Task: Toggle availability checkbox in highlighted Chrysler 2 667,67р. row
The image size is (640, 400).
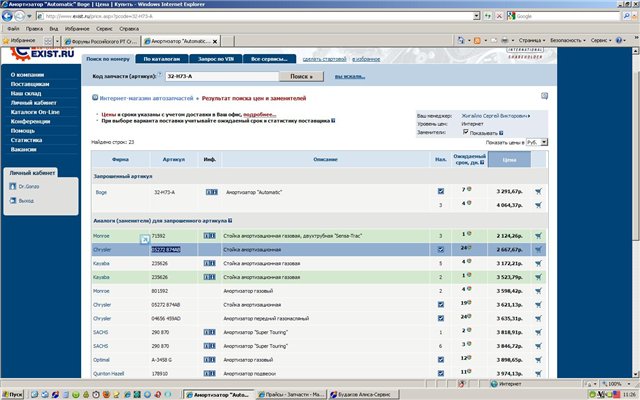Action: pyautogui.click(x=441, y=249)
